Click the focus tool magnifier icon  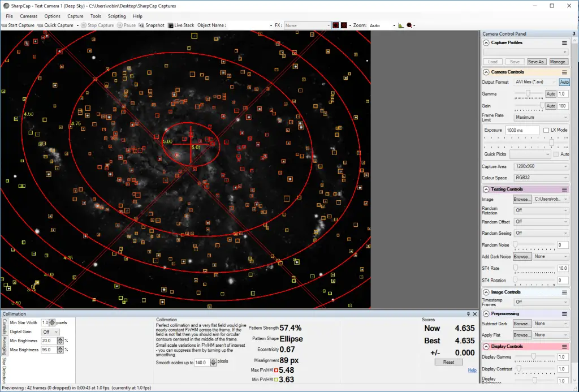(409, 25)
